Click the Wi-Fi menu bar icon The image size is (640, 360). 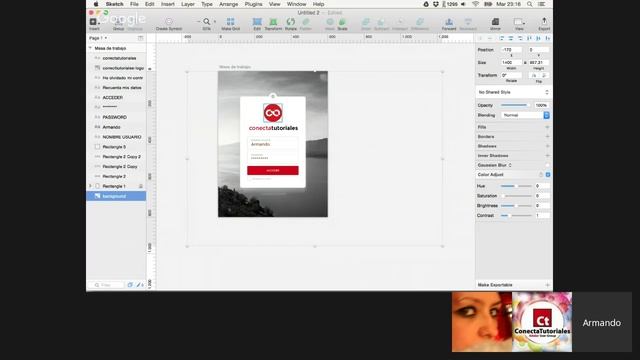[475, 4]
